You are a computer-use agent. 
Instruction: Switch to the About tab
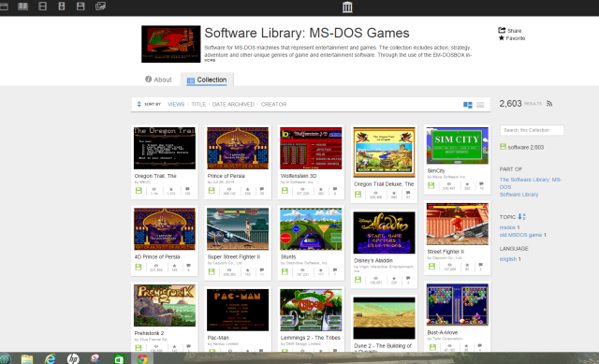158,80
